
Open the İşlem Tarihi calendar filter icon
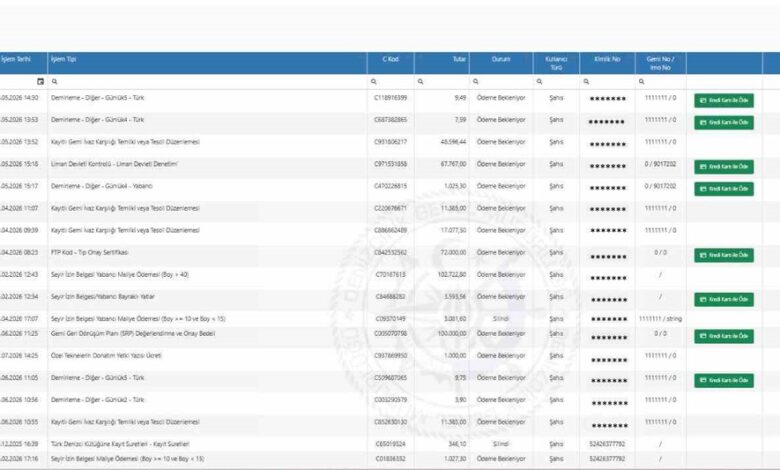point(40,82)
